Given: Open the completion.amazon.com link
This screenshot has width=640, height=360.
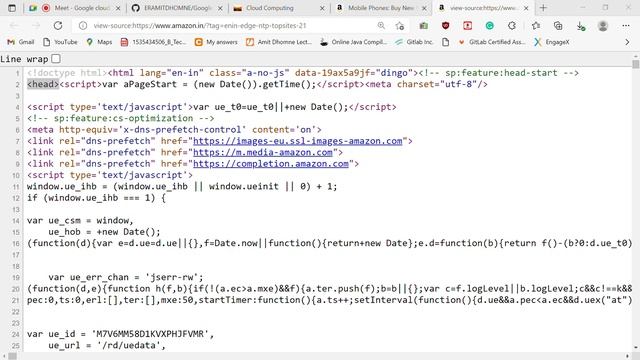Looking at the screenshot, I should 271,164.
